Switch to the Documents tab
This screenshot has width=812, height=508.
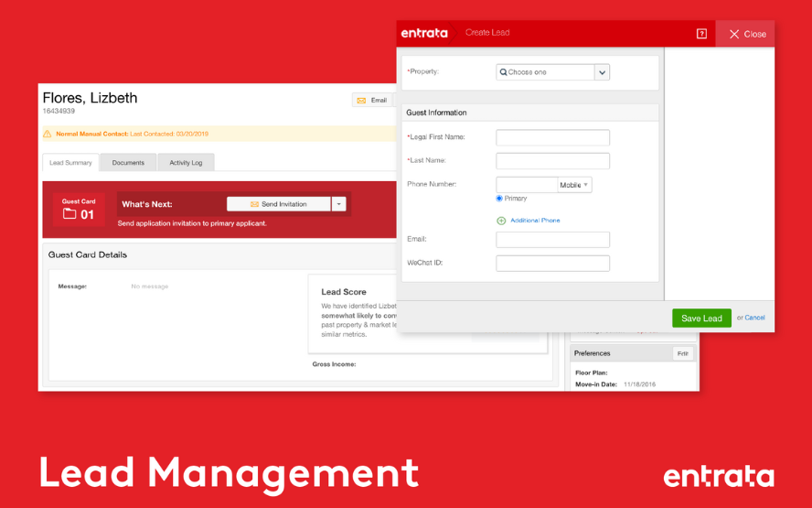point(128,162)
